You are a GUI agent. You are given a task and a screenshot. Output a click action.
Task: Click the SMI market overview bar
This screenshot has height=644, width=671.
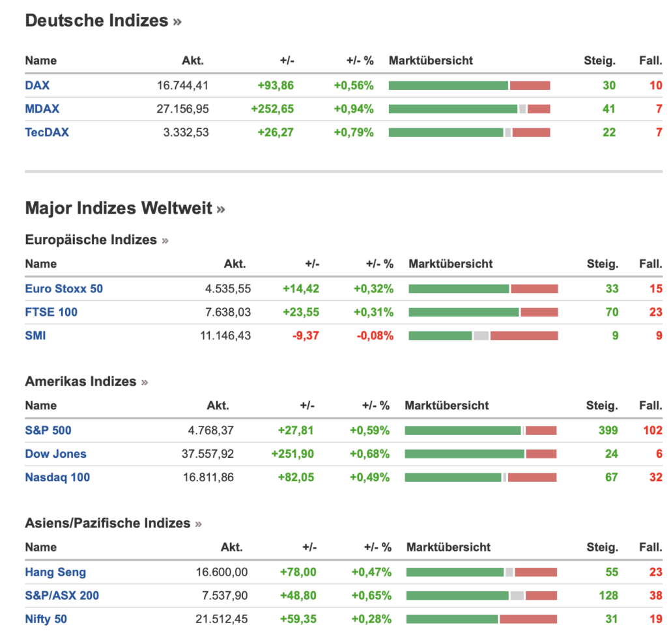click(483, 336)
